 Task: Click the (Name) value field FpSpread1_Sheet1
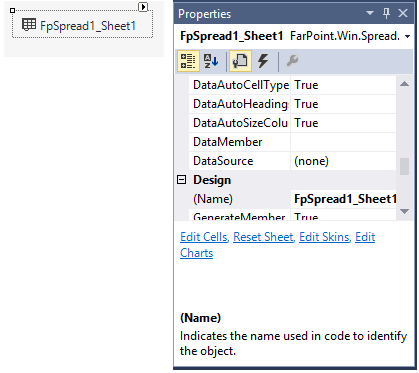point(343,199)
